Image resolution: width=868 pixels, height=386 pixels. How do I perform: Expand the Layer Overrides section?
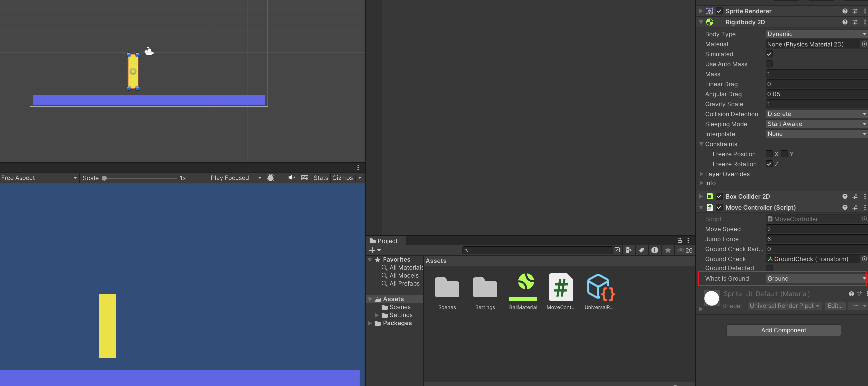coord(701,174)
